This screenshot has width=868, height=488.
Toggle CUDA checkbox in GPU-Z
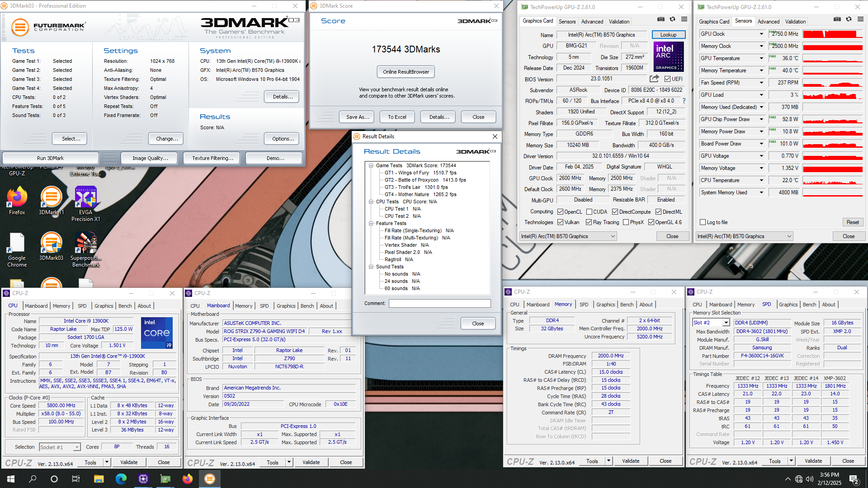point(590,212)
